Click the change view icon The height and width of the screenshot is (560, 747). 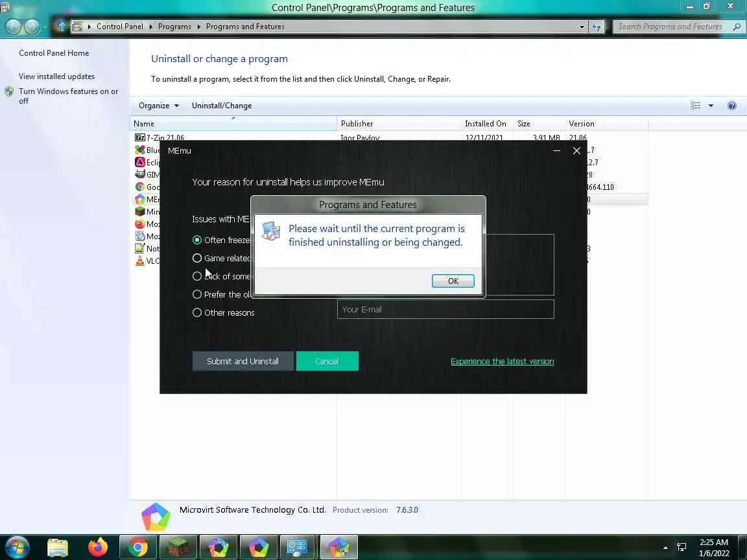(x=696, y=106)
